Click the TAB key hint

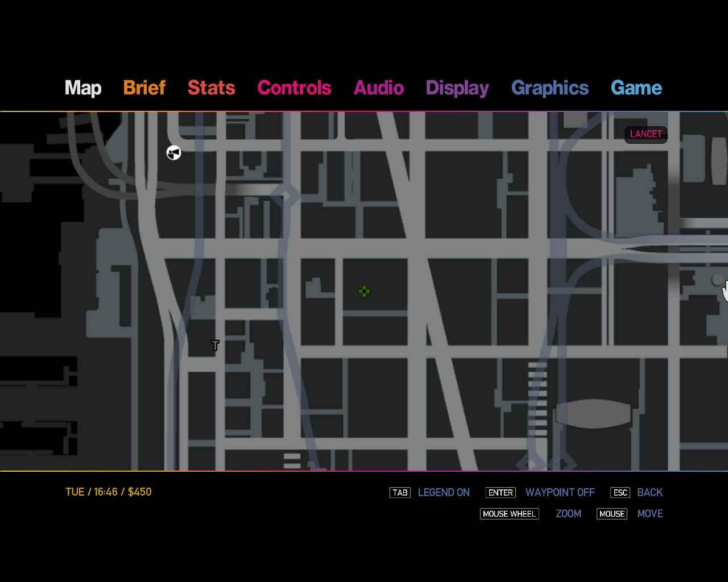pyautogui.click(x=400, y=493)
